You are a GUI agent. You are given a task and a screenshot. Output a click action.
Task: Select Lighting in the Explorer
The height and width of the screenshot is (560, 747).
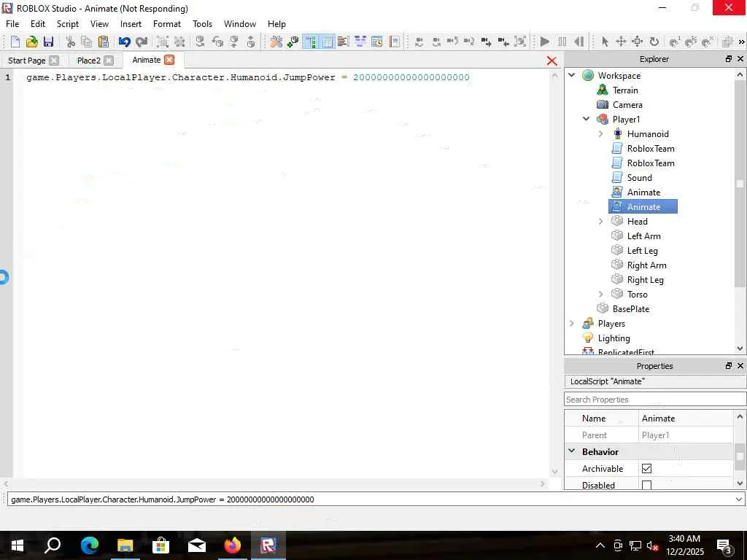[614, 338]
